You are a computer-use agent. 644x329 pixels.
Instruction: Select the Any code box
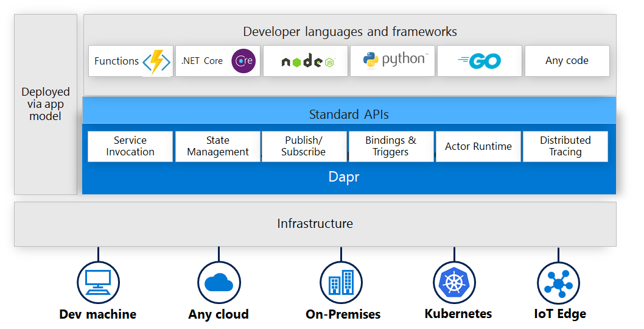click(x=567, y=61)
